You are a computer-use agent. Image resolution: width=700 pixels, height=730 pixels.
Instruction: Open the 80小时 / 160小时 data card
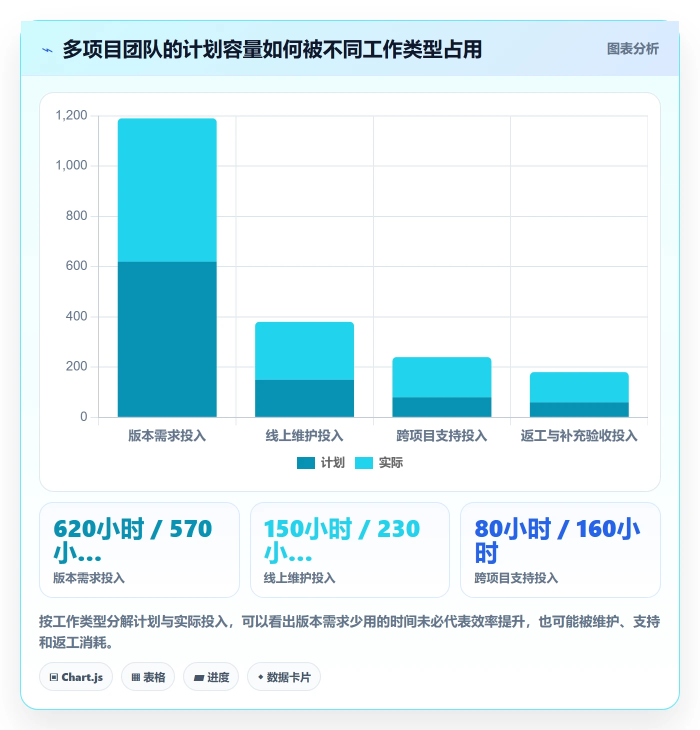560,550
